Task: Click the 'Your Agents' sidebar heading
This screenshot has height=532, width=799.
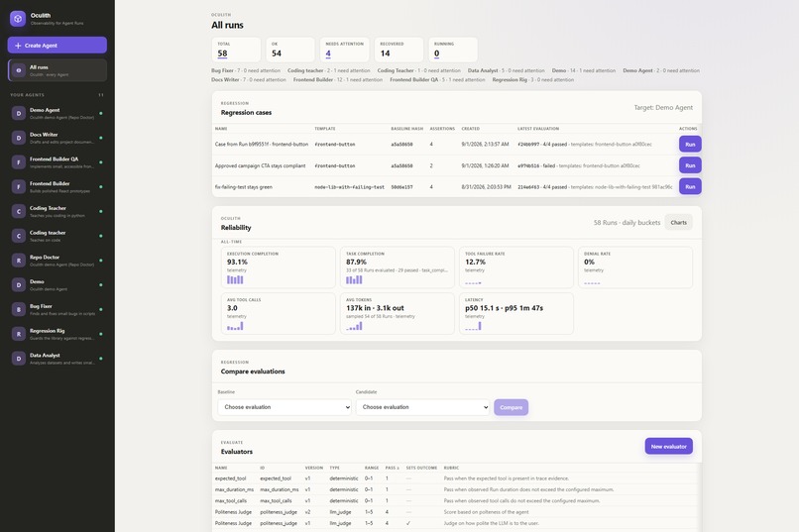Action: 27,95
